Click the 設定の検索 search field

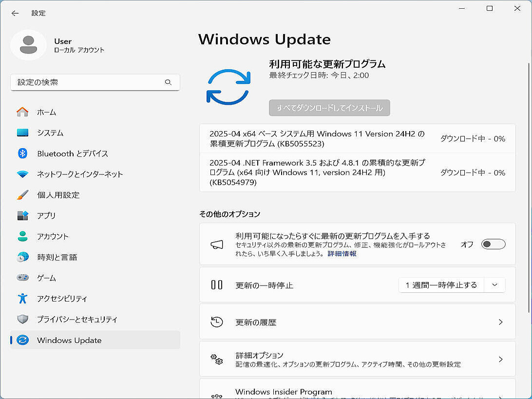click(88, 82)
